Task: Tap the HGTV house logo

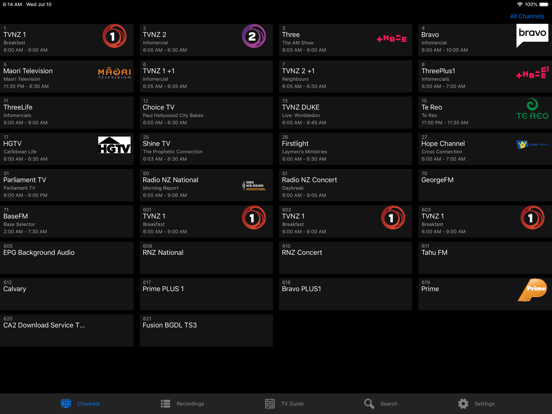Action: click(x=114, y=145)
